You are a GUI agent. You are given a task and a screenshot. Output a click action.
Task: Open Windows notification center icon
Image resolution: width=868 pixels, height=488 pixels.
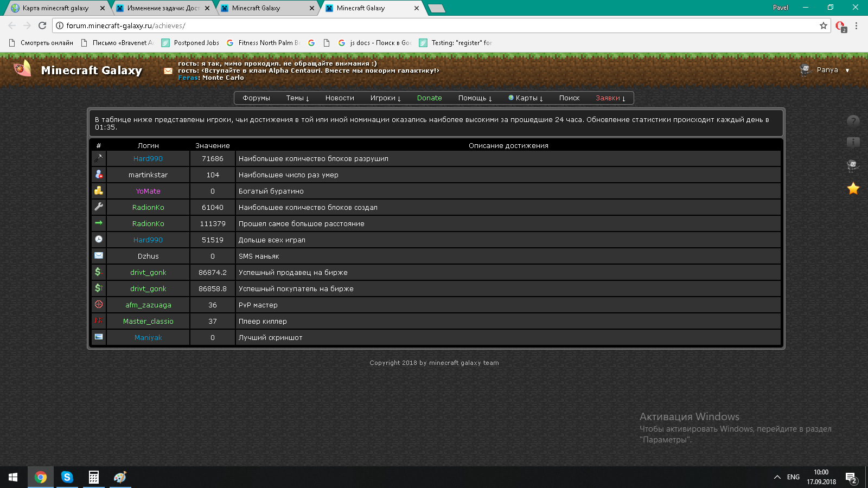(851, 477)
